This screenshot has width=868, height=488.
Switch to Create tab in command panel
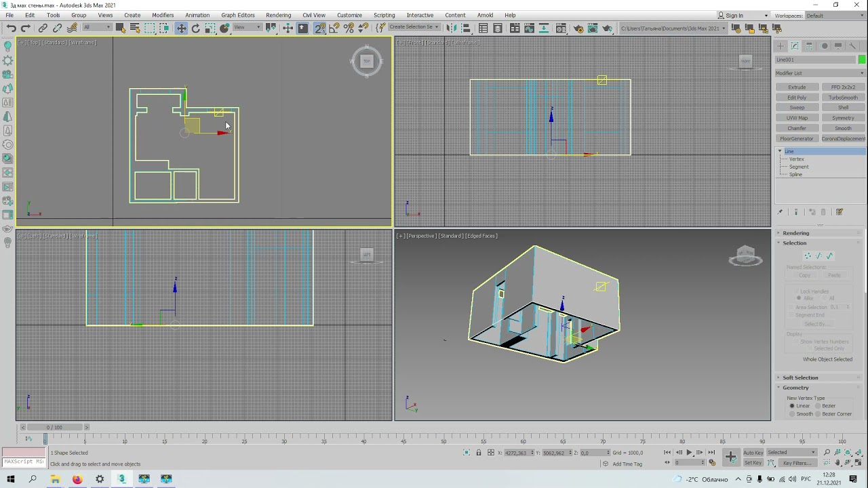[781, 46]
